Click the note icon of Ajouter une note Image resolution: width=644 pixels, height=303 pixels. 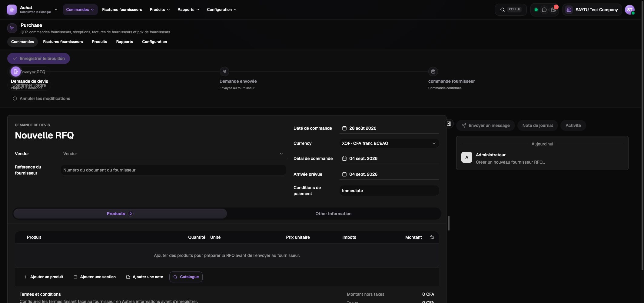pyautogui.click(x=128, y=277)
